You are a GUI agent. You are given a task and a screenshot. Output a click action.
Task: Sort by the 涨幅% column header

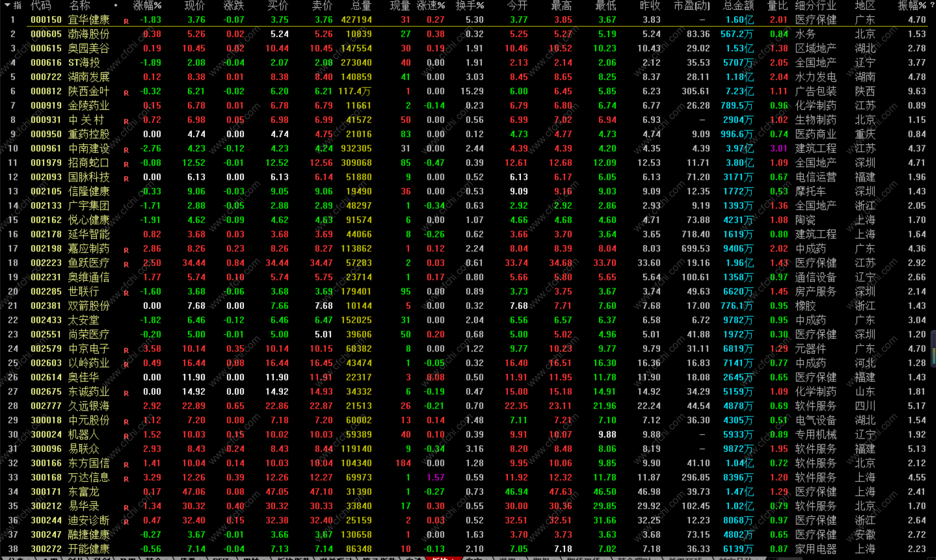(147, 6)
